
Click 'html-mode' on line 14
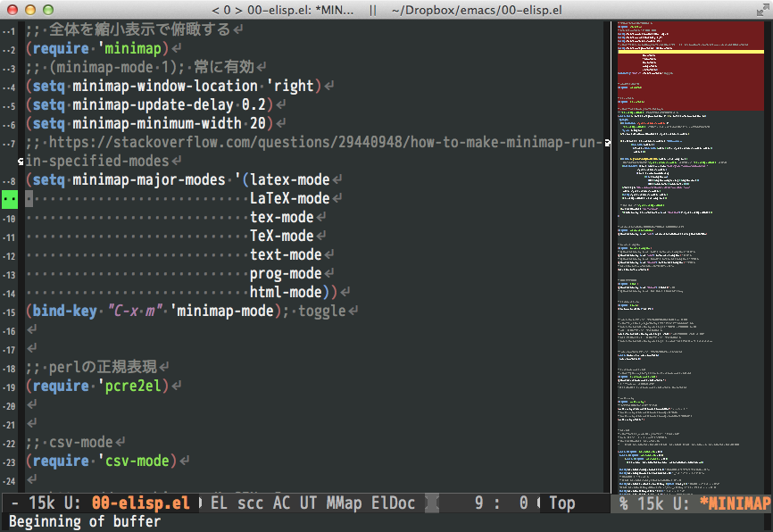(286, 293)
